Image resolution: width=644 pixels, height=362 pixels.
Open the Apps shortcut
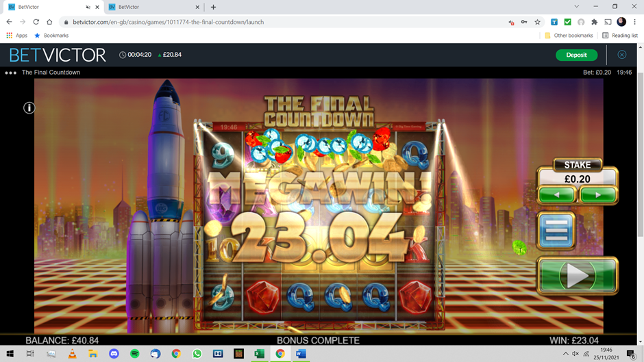[x=17, y=36]
